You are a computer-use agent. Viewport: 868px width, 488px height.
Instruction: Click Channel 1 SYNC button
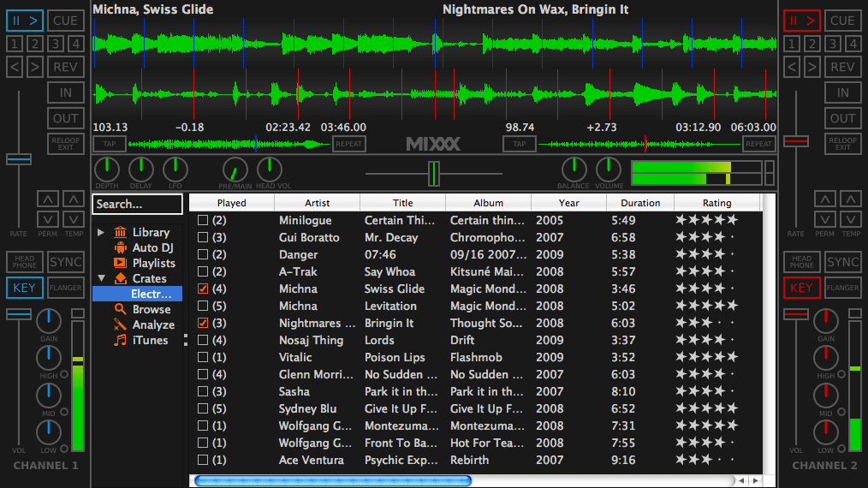click(x=65, y=262)
